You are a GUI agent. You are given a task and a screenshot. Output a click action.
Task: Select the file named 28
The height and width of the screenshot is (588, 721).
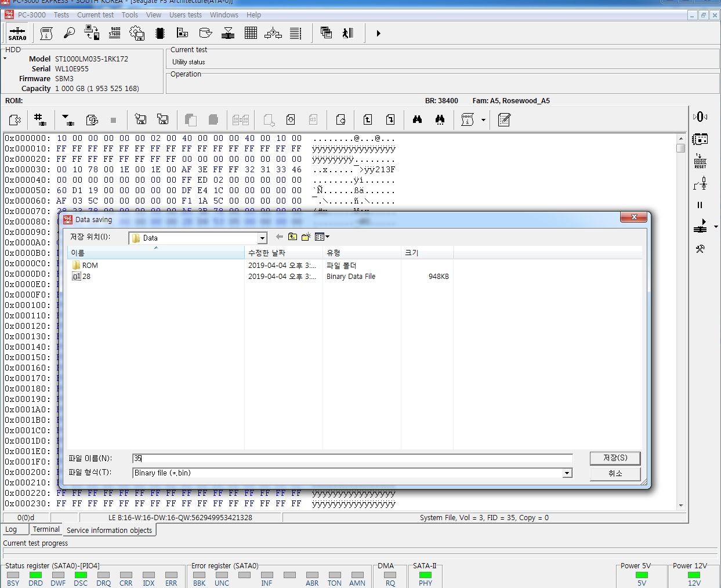point(81,277)
